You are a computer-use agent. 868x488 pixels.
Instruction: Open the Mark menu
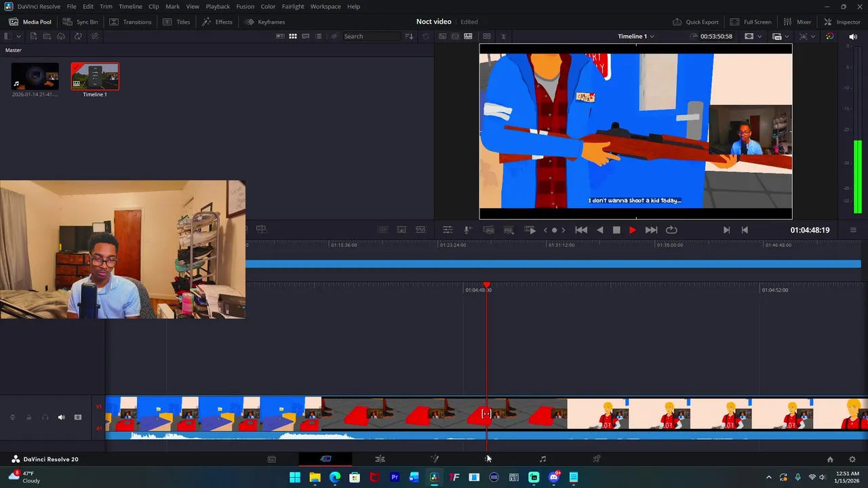pyautogui.click(x=172, y=6)
